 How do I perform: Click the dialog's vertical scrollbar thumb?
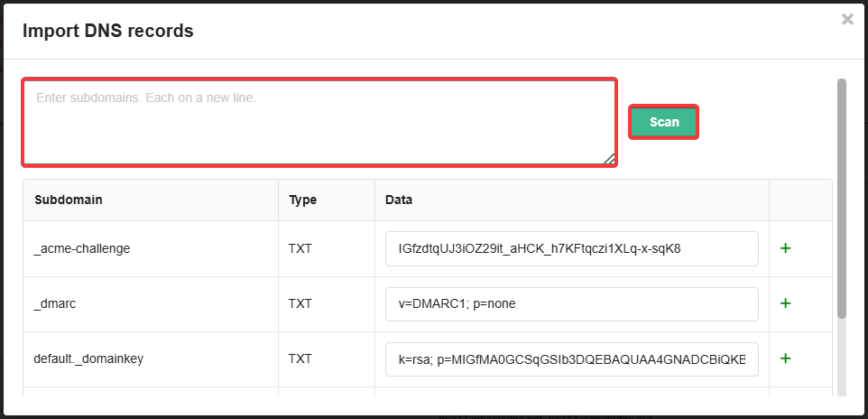pos(842,199)
